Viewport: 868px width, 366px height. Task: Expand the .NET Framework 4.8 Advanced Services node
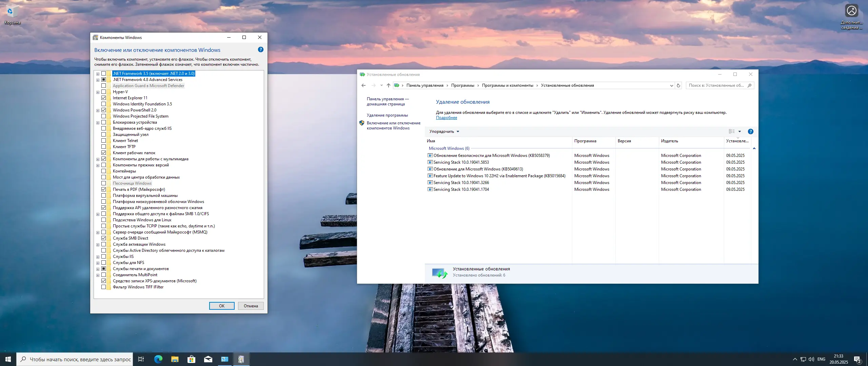click(98, 80)
